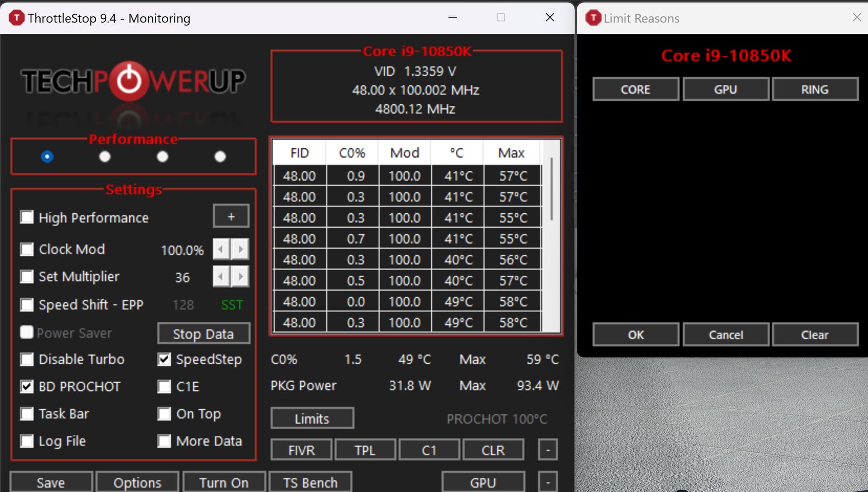Click RING in Limit Reasons window

[x=815, y=89]
